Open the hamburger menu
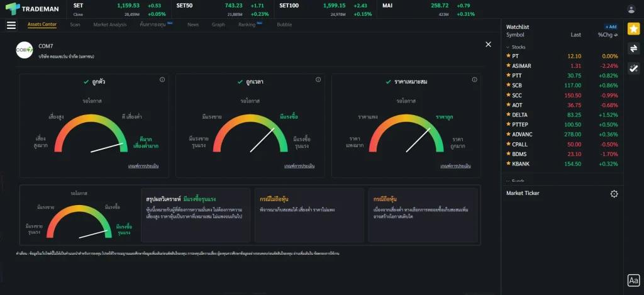 (11, 25)
